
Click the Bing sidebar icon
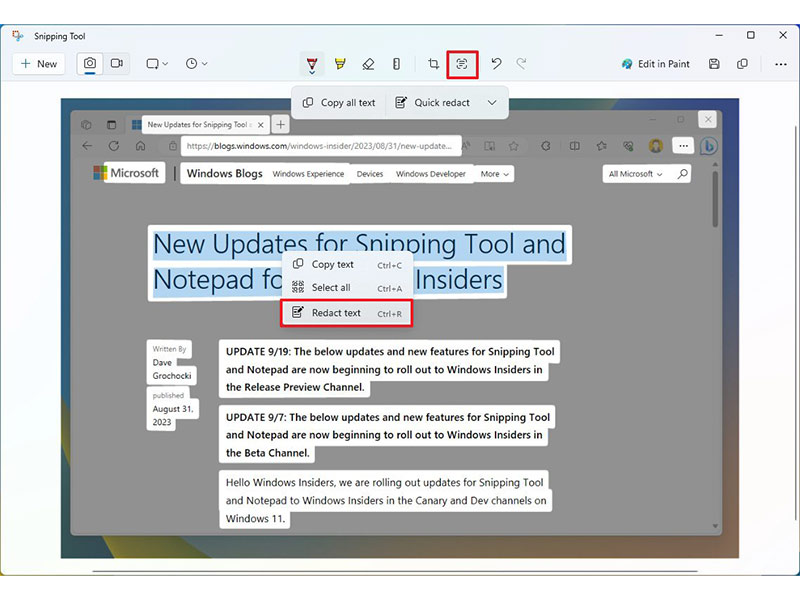[709, 146]
